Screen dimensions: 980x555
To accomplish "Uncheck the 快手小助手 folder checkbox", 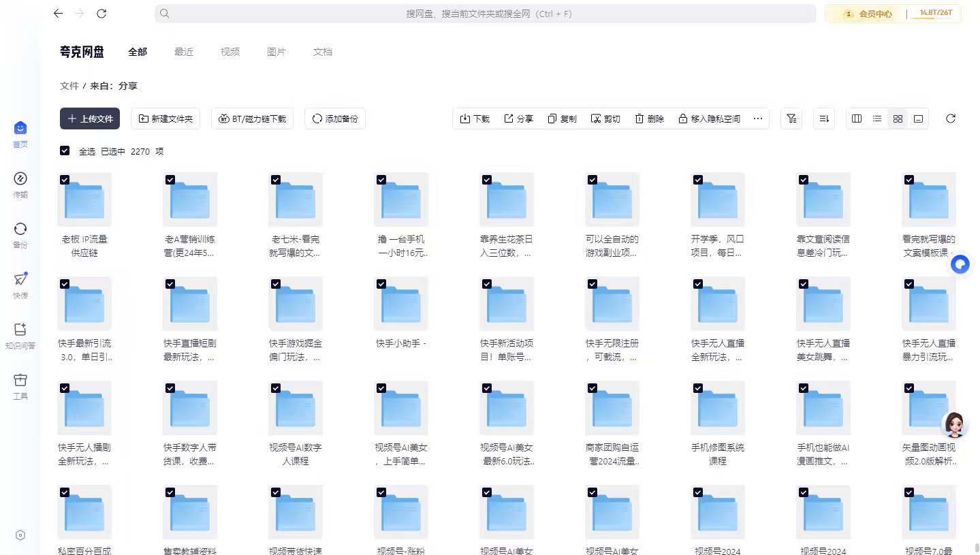I will [381, 284].
